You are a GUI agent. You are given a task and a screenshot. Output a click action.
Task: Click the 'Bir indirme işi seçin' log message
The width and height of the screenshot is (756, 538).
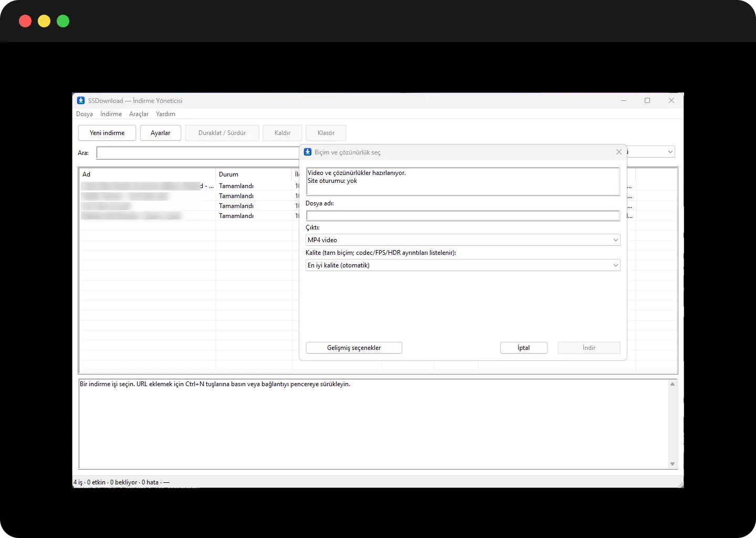(215, 384)
